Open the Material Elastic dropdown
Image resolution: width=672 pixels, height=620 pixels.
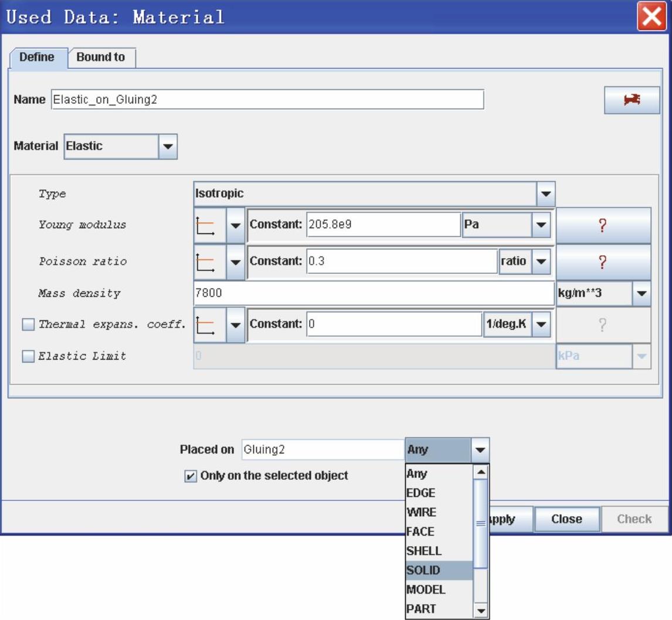pyautogui.click(x=168, y=147)
